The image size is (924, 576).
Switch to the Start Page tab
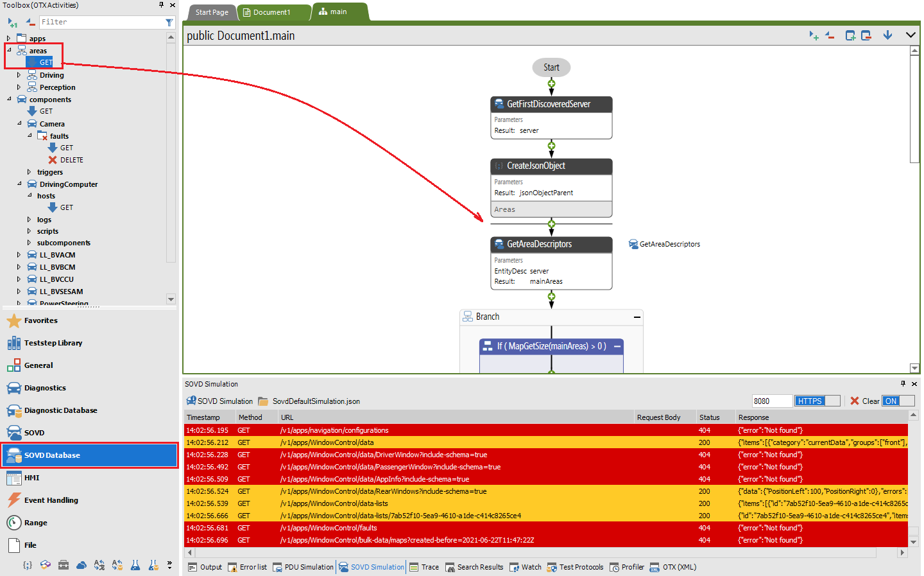coord(212,12)
